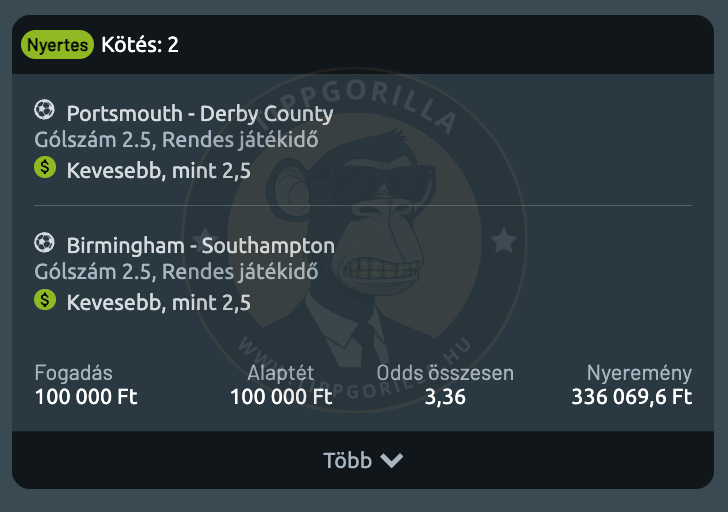The width and height of the screenshot is (728, 512).
Task: Select Kevesebb, mint 2,5 under Birmingham
Action: pyautogui.click(x=159, y=303)
